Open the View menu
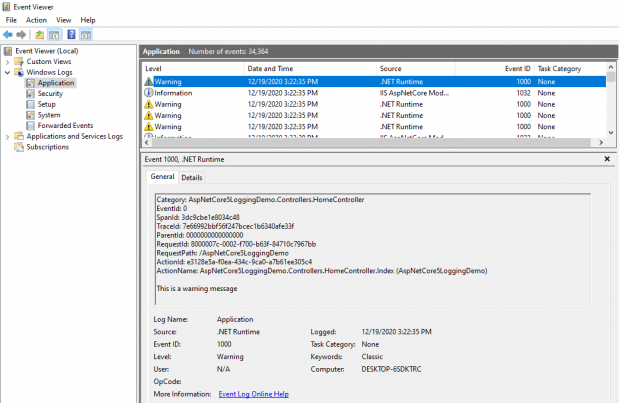Viewport: 619px width, 403px height. coord(64,20)
